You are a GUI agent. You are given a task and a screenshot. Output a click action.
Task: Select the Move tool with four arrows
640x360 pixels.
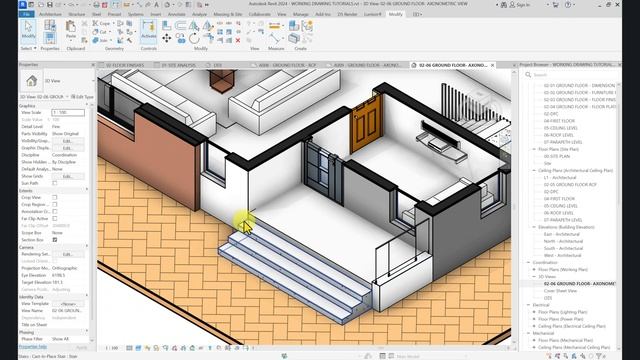(167, 38)
